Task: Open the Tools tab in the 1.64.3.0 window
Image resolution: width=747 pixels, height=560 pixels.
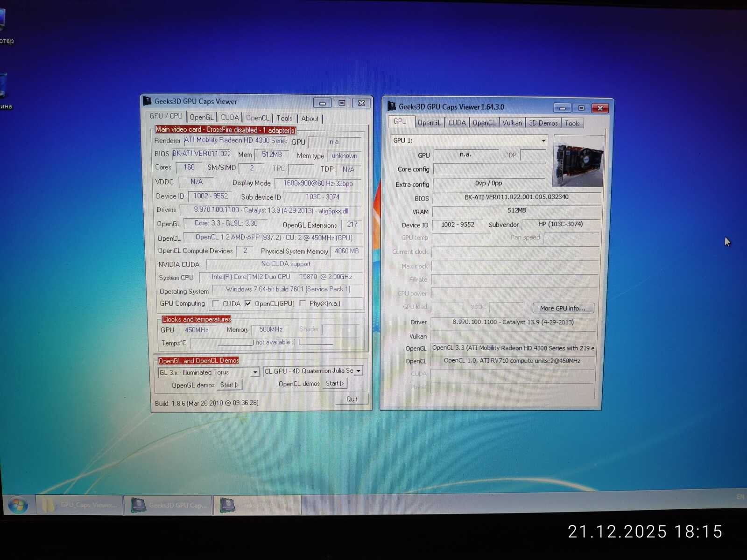Action: point(572,124)
